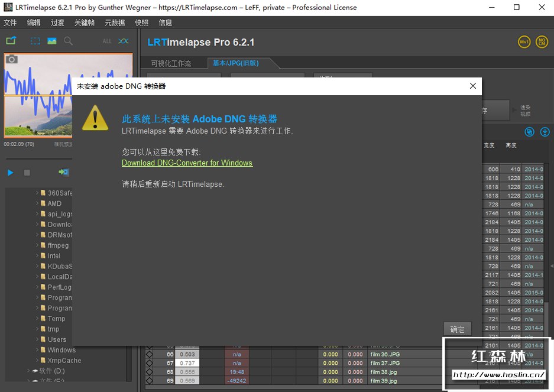Image resolution: width=554 pixels, height=392 pixels.
Task: Select file film 39.jpg row
Action: [x=383, y=381]
